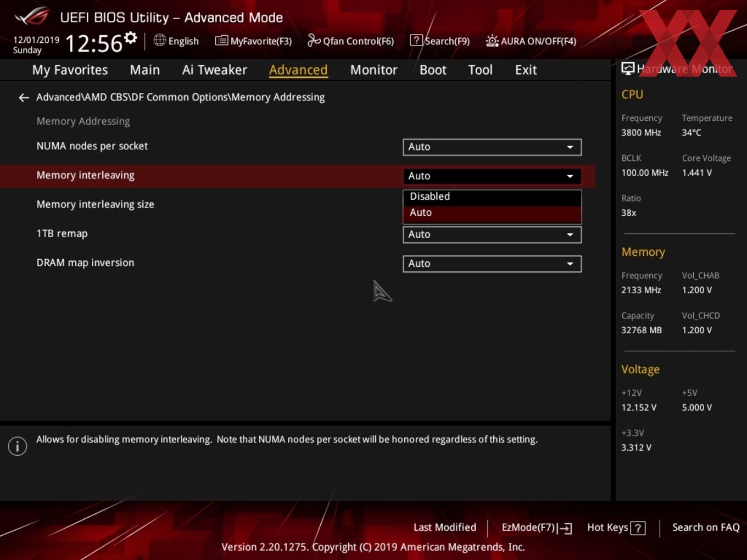The width and height of the screenshot is (747, 560).
Task: Switch to the My Favorites tab
Action: [x=70, y=70]
